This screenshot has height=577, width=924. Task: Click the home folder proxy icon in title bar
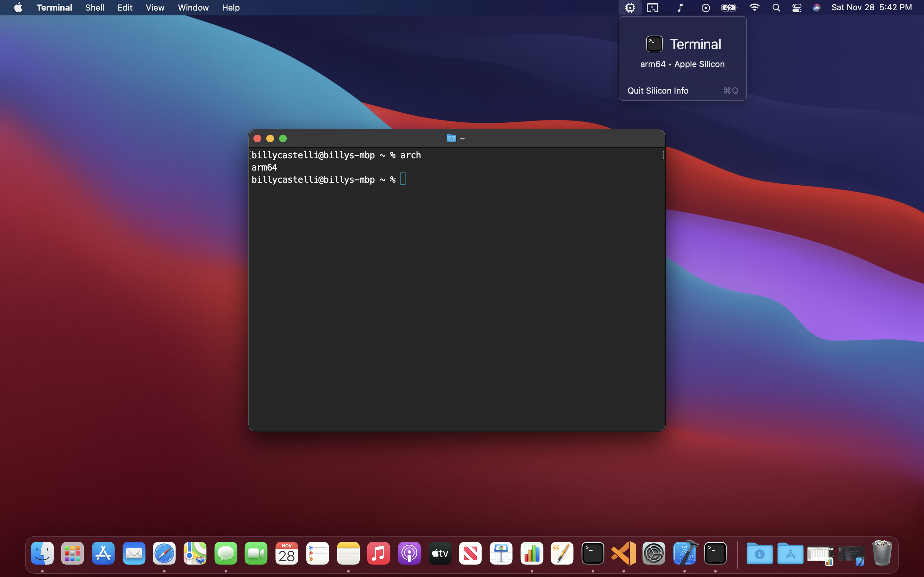click(451, 138)
